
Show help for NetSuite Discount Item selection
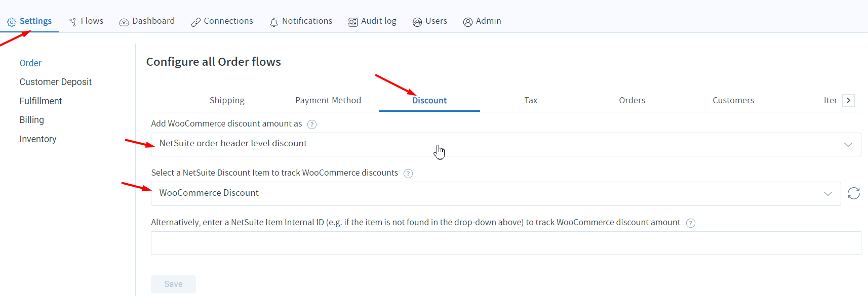coord(408,174)
